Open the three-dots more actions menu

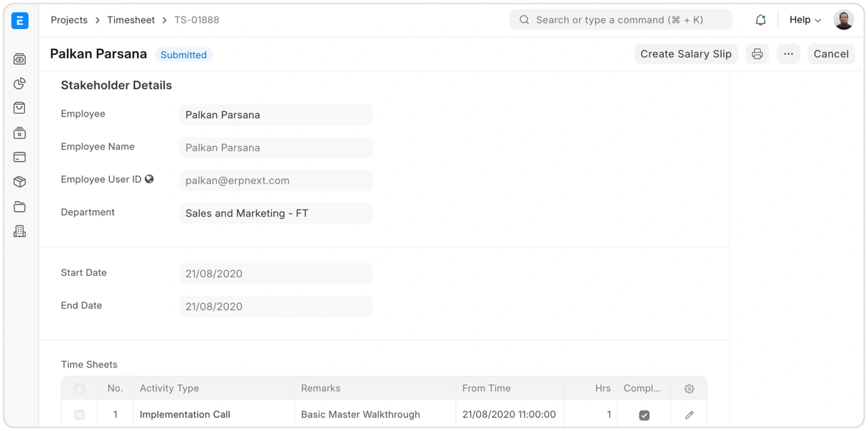(788, 54)
